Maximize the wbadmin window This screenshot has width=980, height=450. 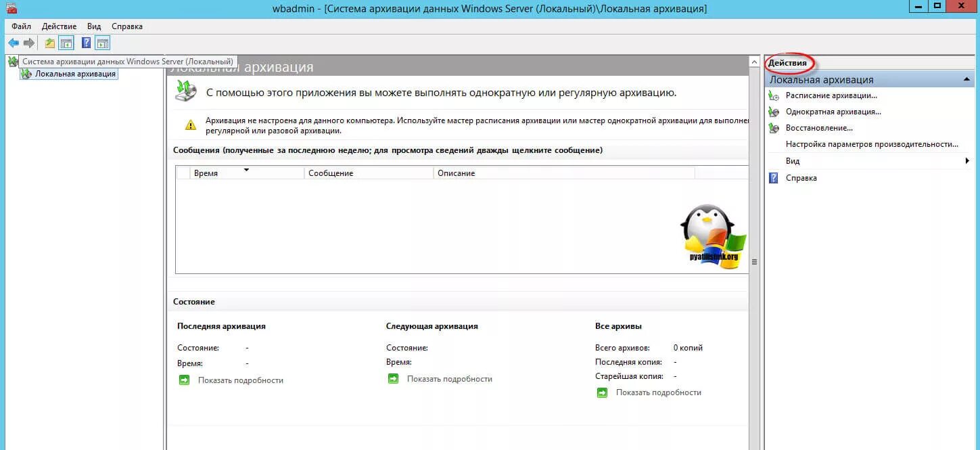coord(937,6)
